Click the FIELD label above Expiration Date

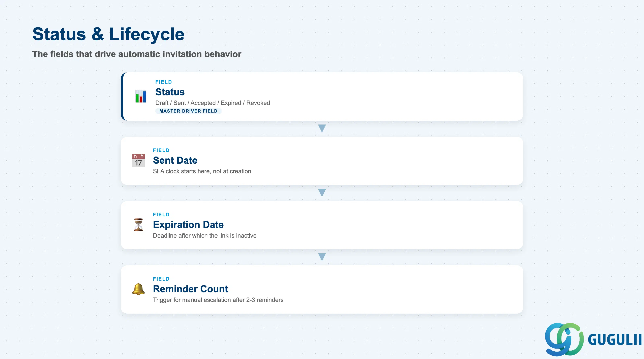161,215
